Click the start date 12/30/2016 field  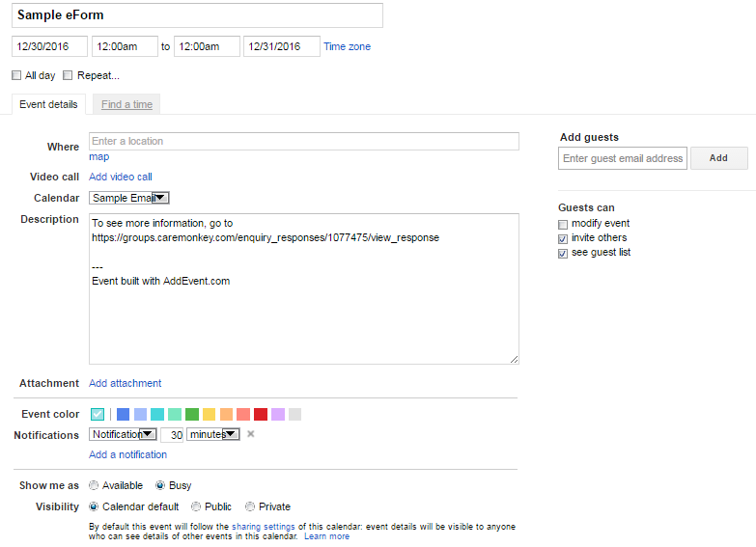point(49,46)
